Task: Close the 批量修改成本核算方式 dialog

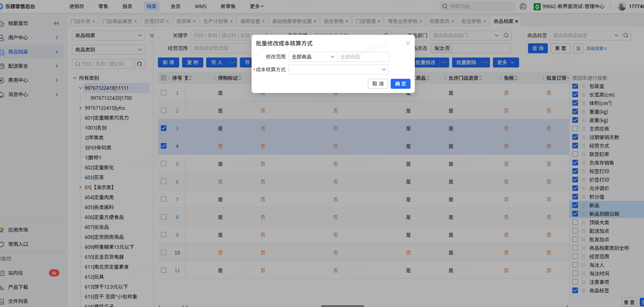Action: point(408,43)
